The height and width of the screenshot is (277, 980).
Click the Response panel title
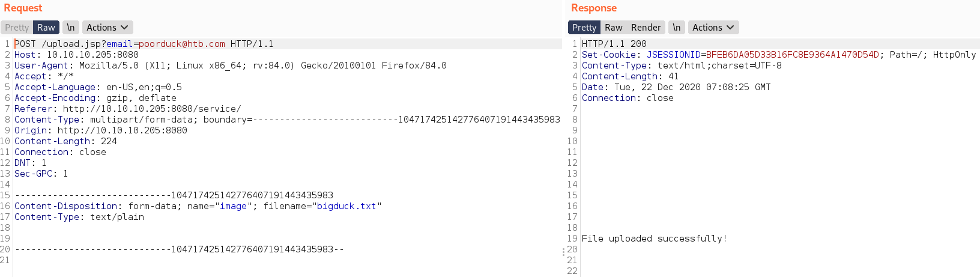pos(593,8)
